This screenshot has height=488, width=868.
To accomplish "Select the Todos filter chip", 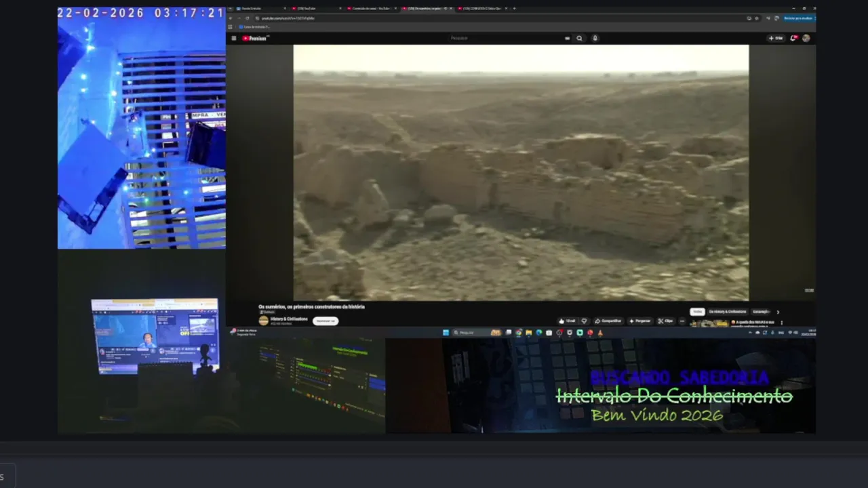I will (697, 312).
